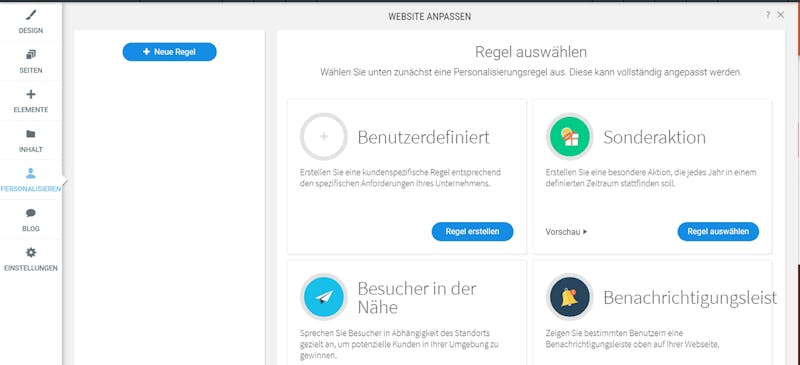Image resolution: width=800 pixels, height=365 pixels.
Task: Open the Inhalt folder icon
Action: [31, 134]
